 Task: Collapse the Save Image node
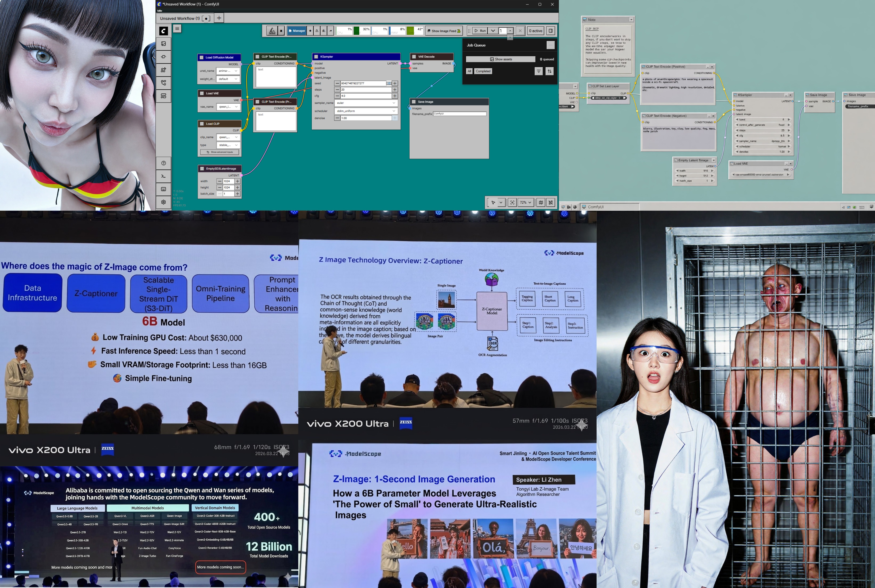pyautogui.click(x=414, y=102)
